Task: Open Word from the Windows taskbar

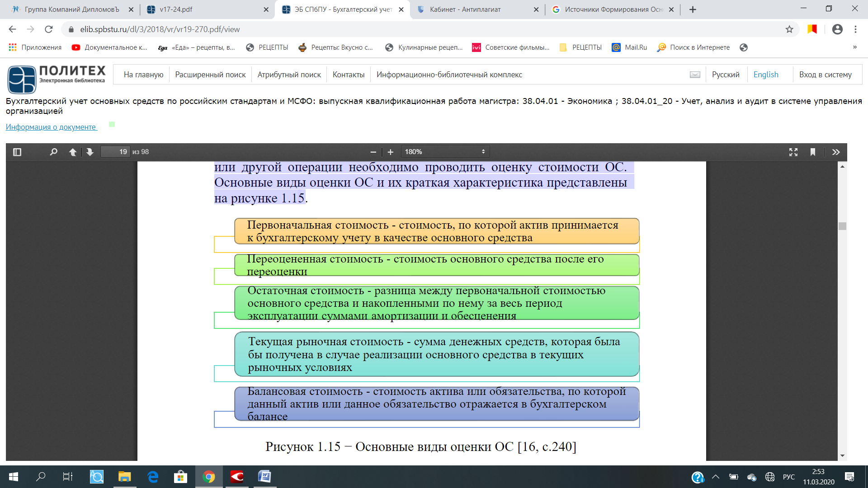Action: pyautogui.click(x=264, y=477)
